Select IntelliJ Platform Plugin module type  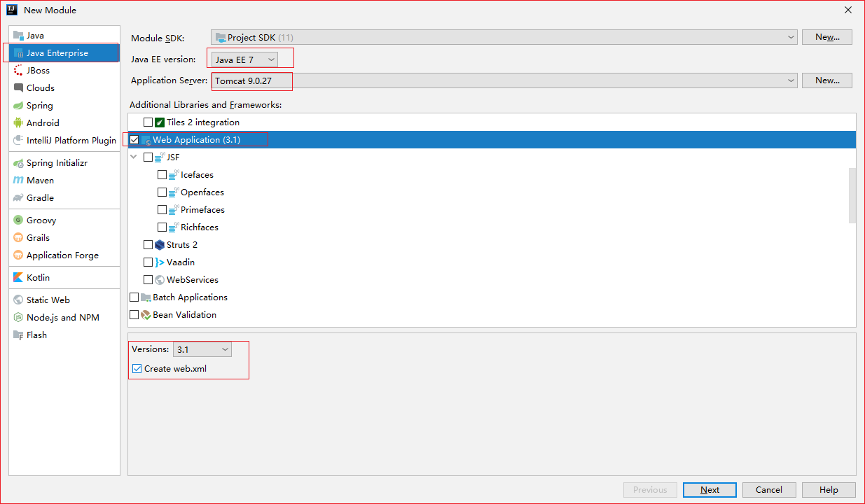(x=64, y=141)
